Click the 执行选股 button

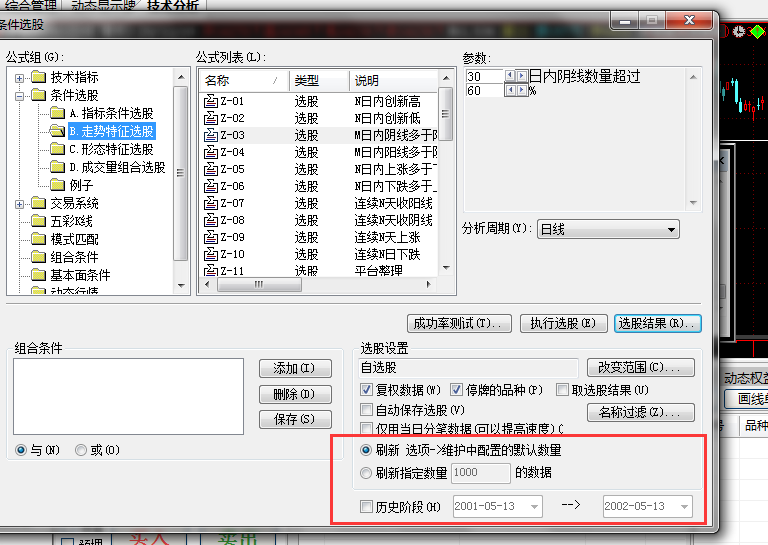coord(563,324)
